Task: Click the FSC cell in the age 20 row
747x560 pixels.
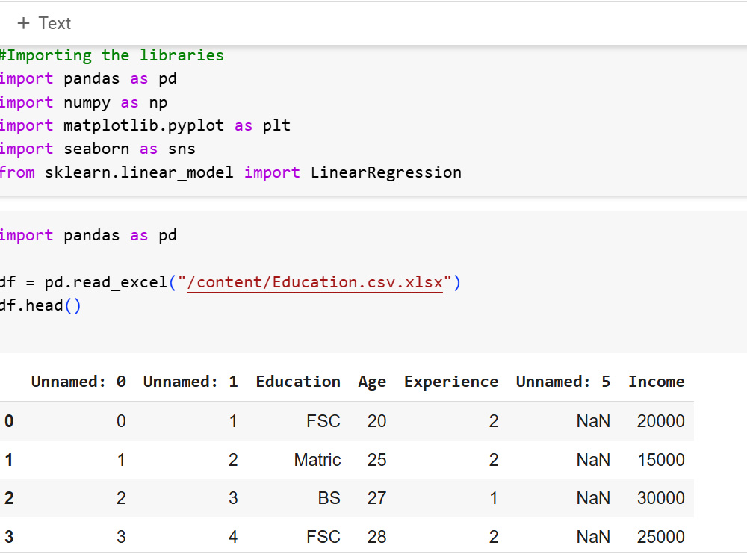Action: click(x=323, y=421)
